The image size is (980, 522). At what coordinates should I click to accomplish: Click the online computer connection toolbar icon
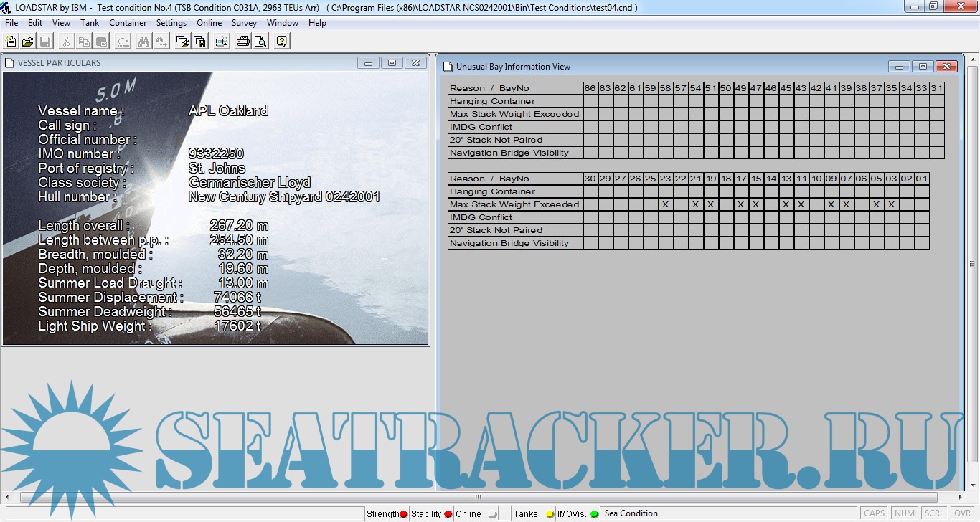pos(222,42)
